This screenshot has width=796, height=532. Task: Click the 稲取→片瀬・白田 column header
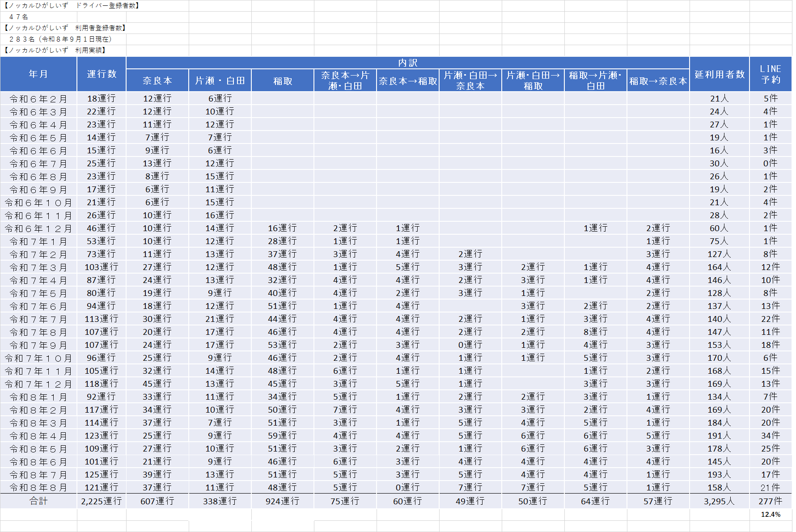(x=596, y=80)
